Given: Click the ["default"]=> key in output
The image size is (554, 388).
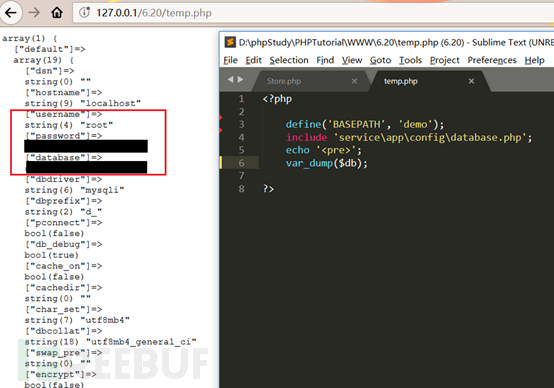Looking at the screenshot, I should (x=50, y=49).
